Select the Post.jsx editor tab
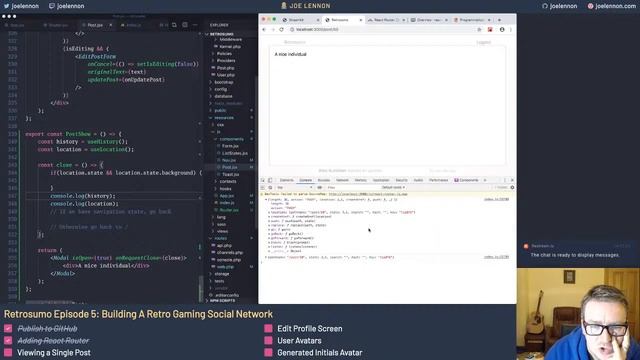The image size is (640, 360). pos(95,25)
